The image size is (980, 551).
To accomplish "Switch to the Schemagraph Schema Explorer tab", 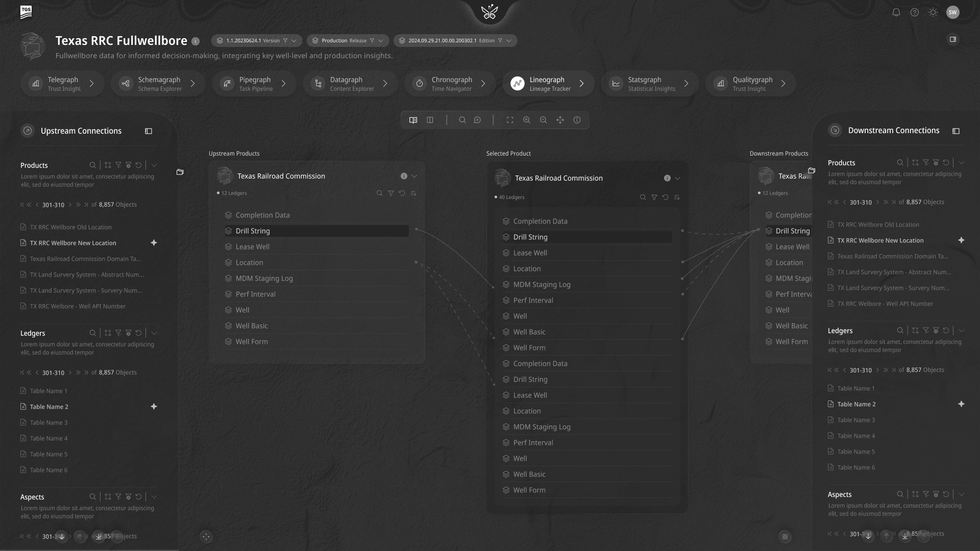I will coord(158,84).
